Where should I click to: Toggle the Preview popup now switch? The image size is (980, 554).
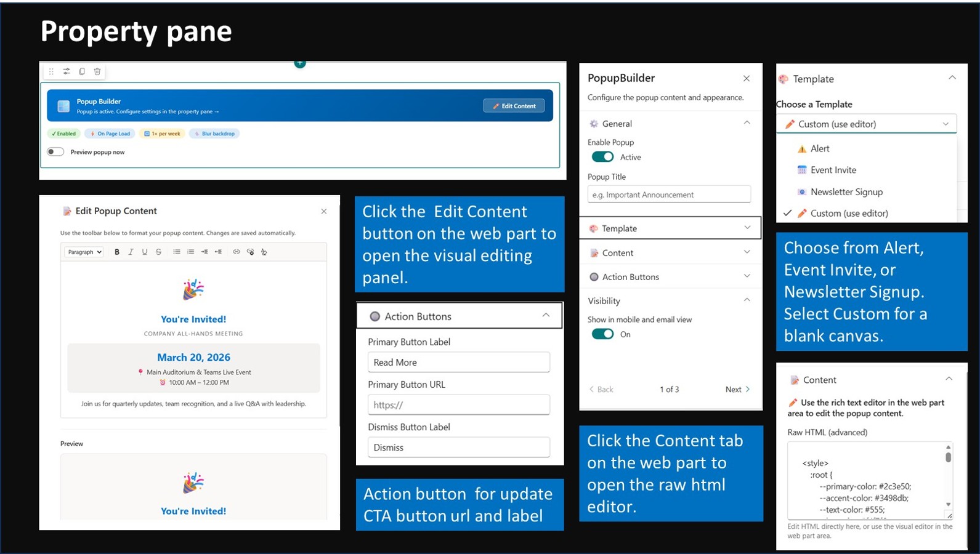pyautogui.click(x=56, y=152)
